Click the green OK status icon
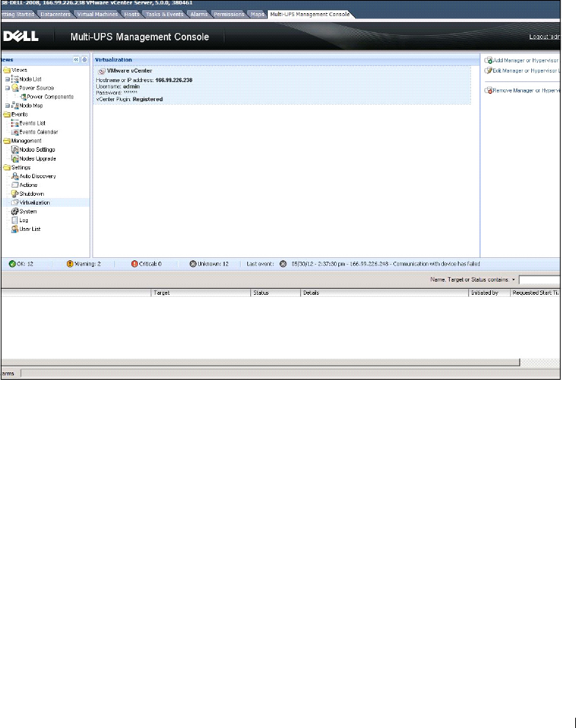 click(x=12, y=264)
